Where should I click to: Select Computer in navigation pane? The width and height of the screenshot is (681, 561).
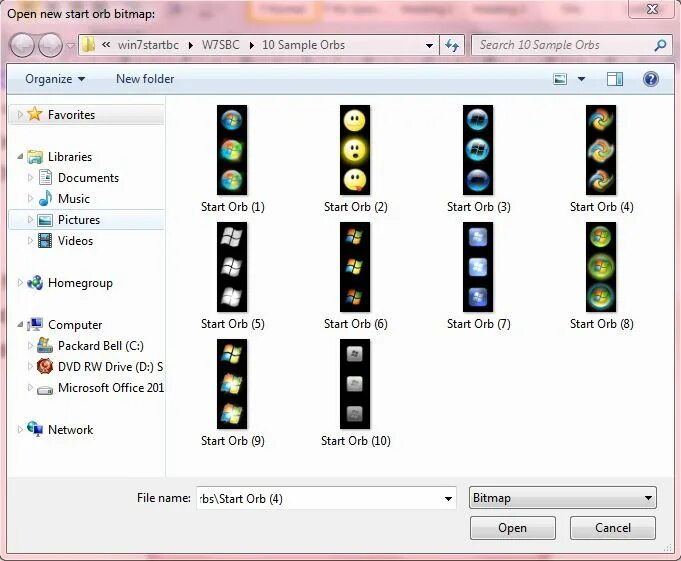coord(75,325)
